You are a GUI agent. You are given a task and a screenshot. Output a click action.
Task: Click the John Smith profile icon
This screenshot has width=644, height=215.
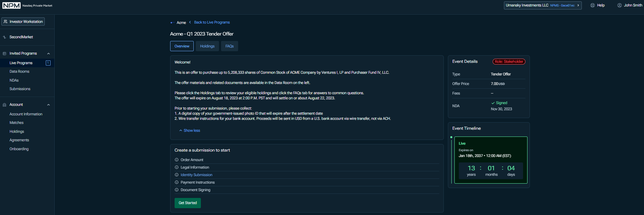(619, 5)
